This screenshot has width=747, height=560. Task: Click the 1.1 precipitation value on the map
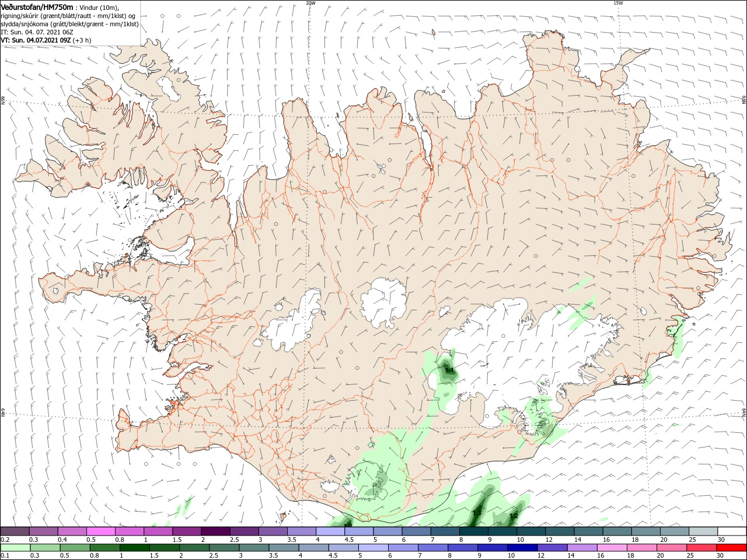[x=450, y=370]
